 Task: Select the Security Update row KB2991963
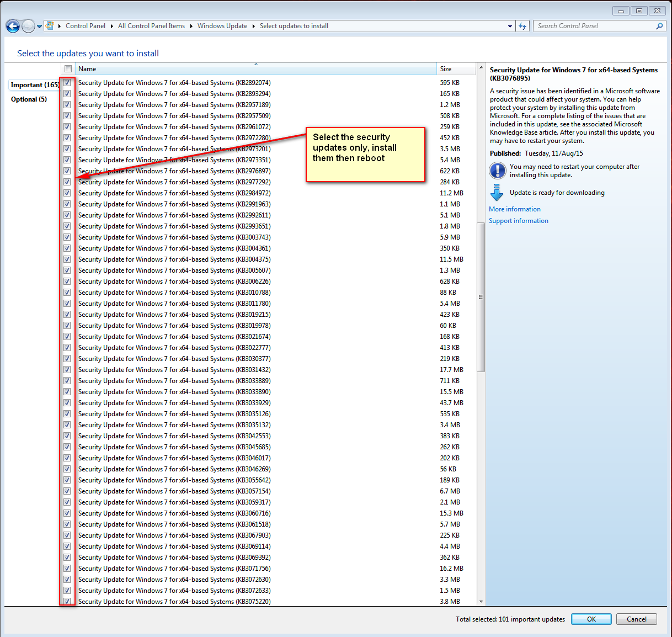(x=269, y=204)
